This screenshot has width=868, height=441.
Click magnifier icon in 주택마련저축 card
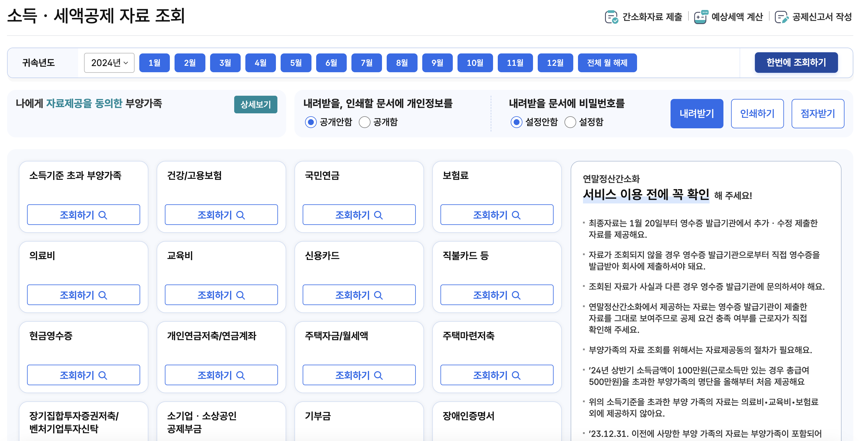coord(516,375)
